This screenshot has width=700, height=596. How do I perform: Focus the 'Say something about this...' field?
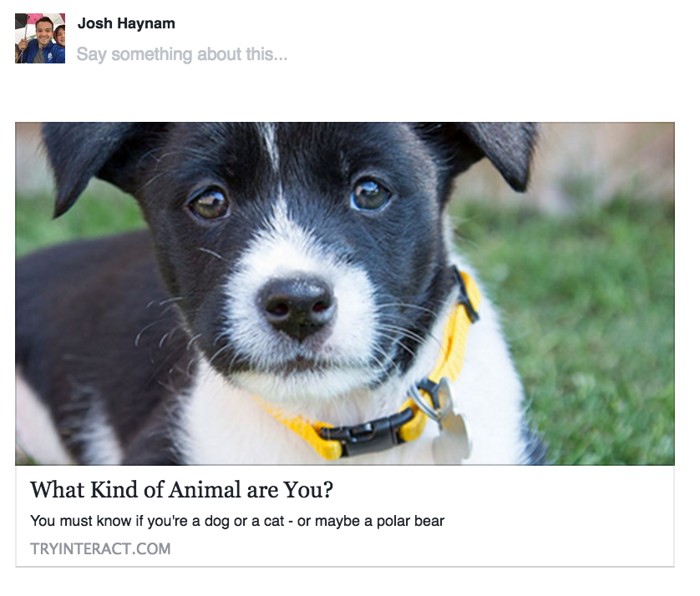pyautogui.click(x=182, y=54)
